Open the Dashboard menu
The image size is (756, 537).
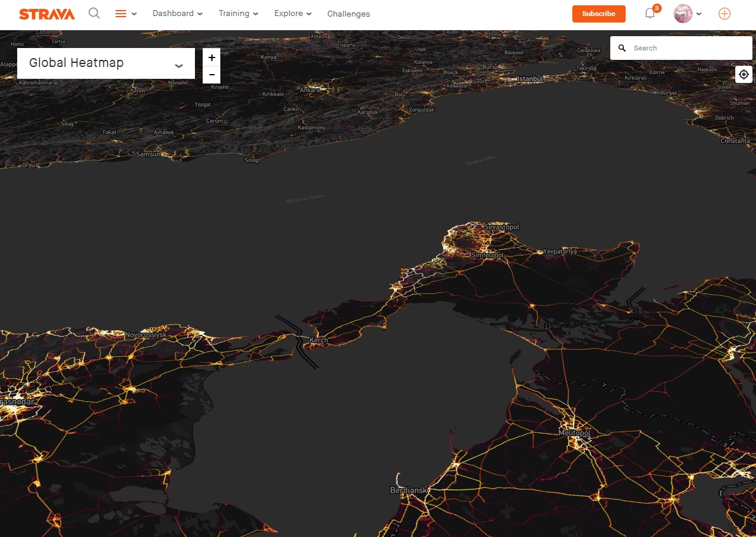tap(178, 13)
